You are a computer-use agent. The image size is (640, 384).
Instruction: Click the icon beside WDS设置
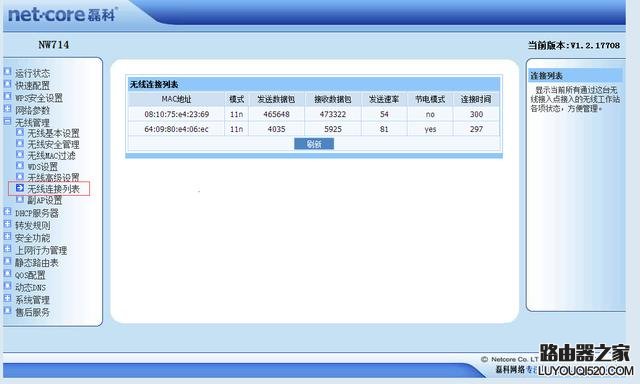coord(20,165)
